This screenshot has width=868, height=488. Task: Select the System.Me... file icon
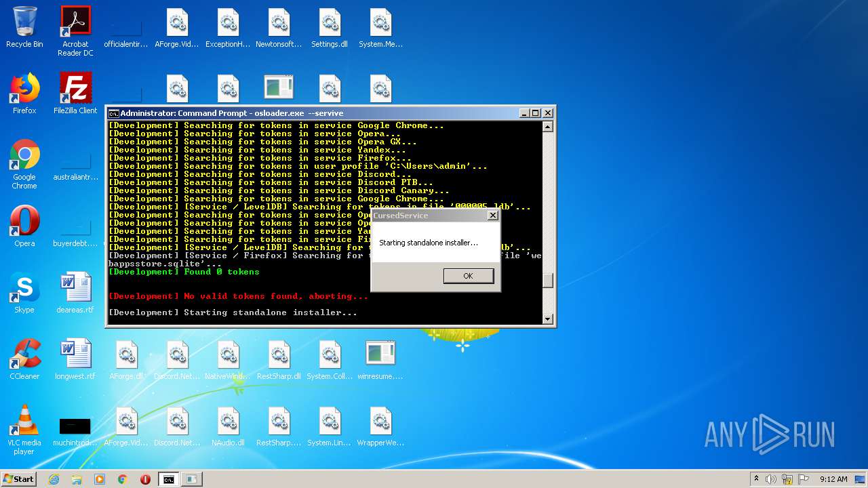(x=380, y=27)
